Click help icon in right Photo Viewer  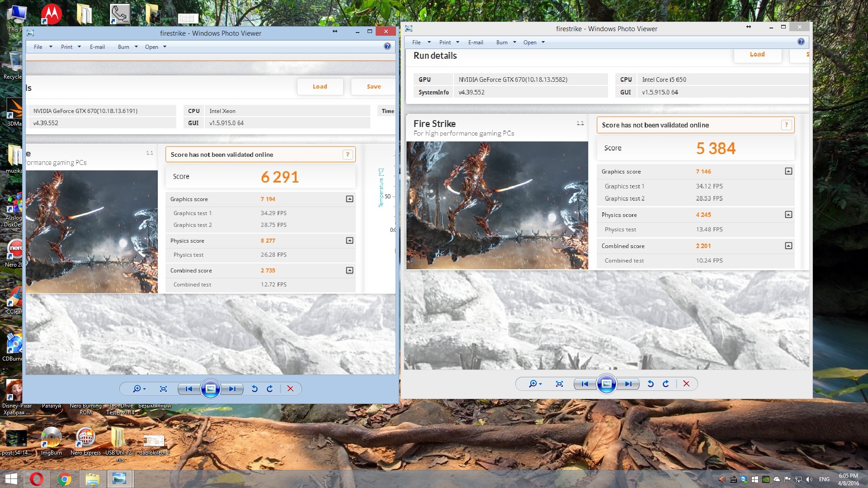point(801,42)
